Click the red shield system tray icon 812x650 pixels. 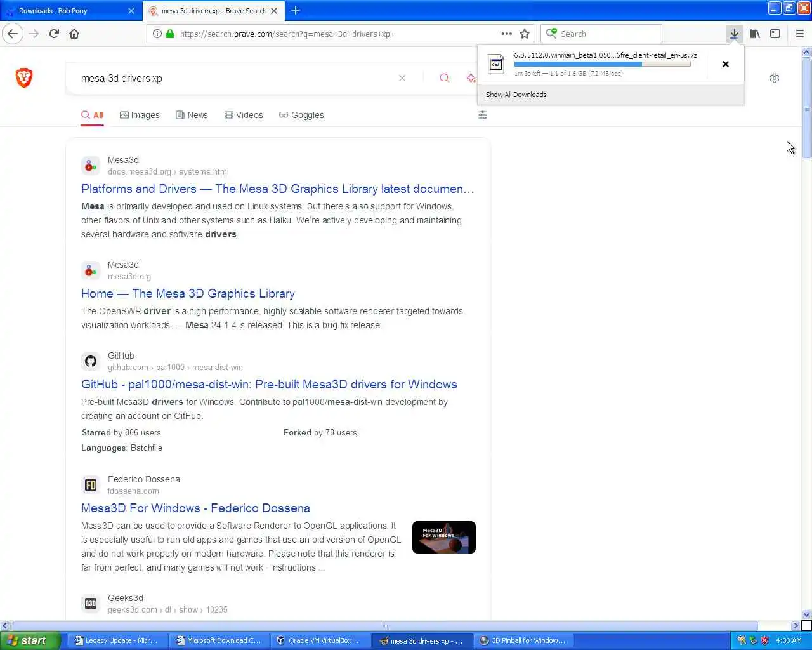point(764,640)
